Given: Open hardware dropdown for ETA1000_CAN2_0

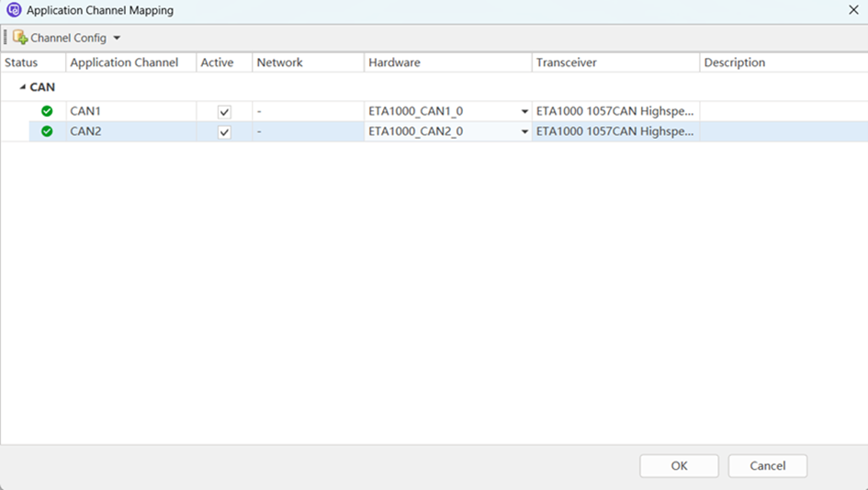Looking at the screenshot, I should (x=524, y=132).
